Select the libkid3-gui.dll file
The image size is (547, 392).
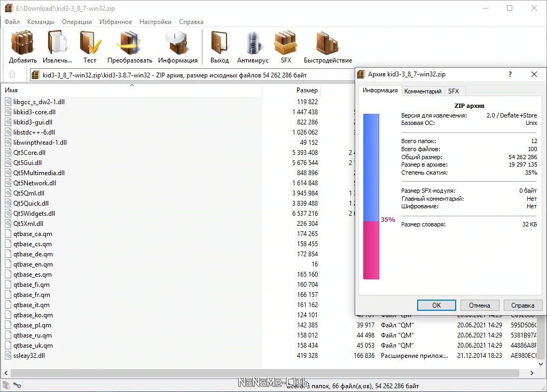point(33,122)
